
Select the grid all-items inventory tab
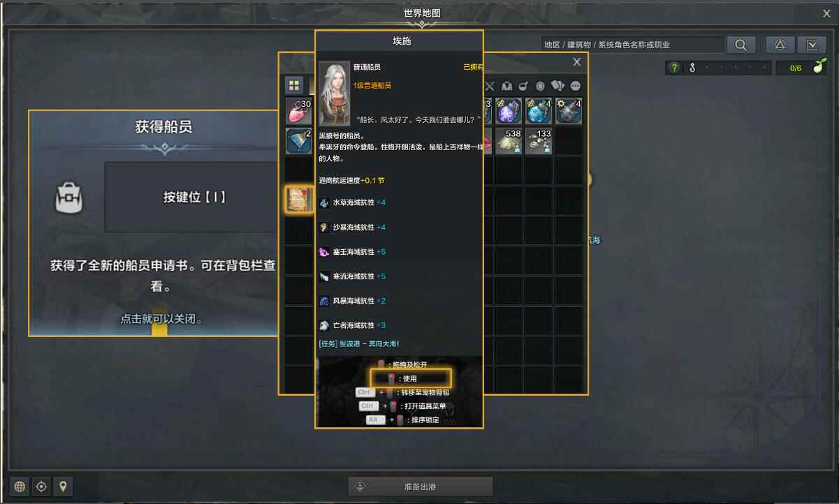click(294, 86)
